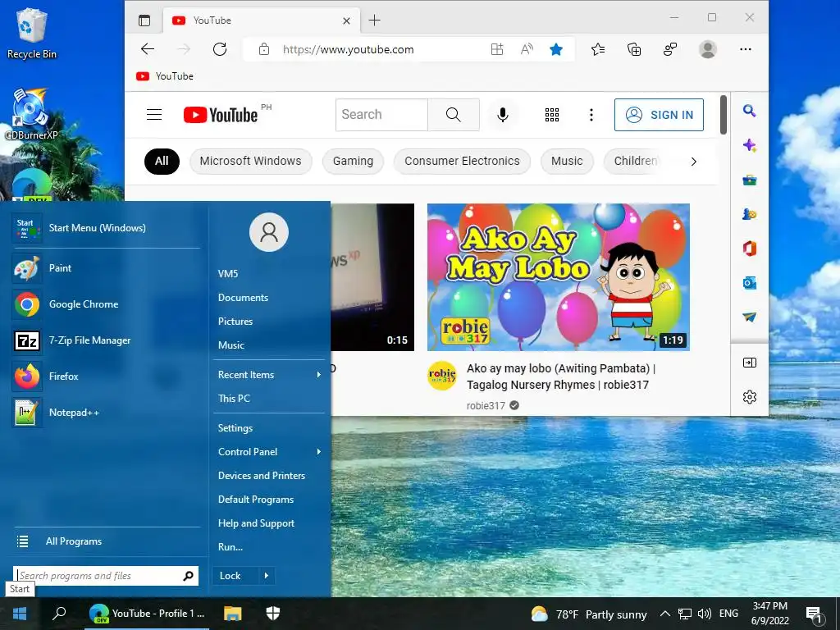840x630 pixels.
Task: Show hidden system tray icons
Action: click(x=664, y=614)
